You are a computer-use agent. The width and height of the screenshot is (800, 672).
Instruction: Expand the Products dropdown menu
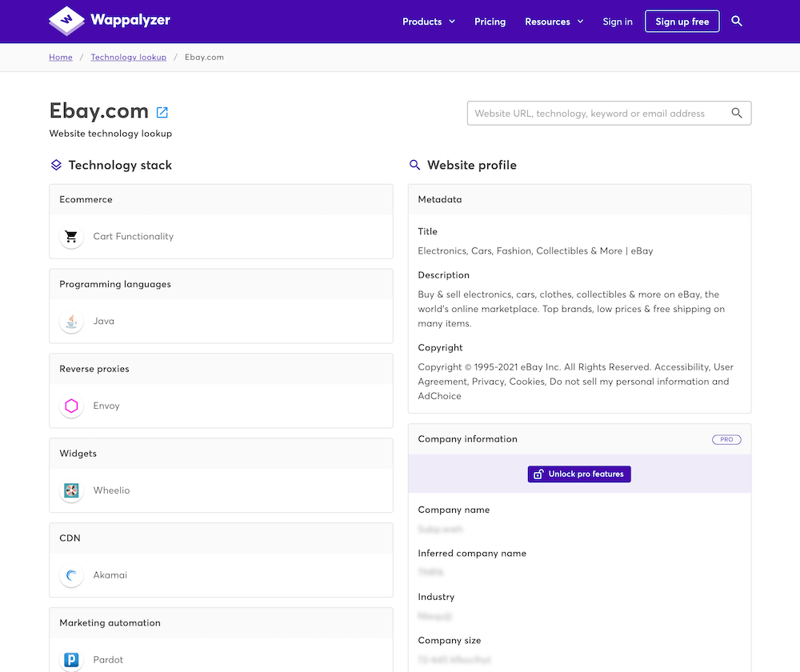pos(429,22)
